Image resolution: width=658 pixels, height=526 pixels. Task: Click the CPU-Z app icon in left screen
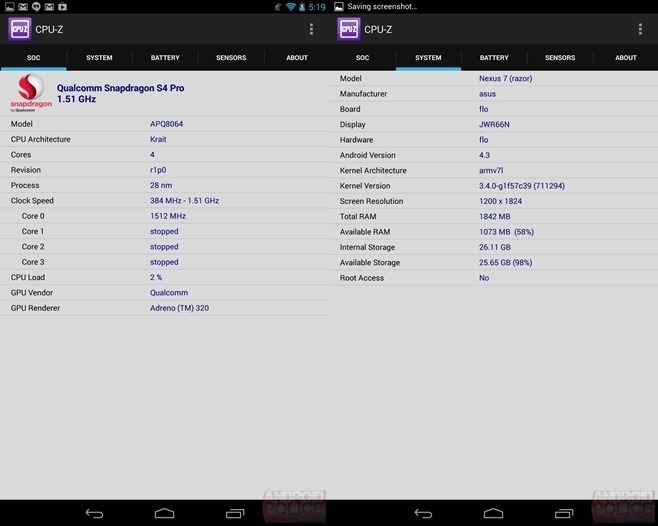[x=20, y=29]
